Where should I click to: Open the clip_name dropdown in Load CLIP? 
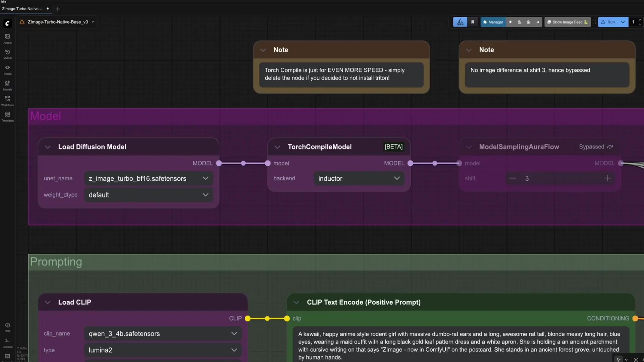(163, 334)
